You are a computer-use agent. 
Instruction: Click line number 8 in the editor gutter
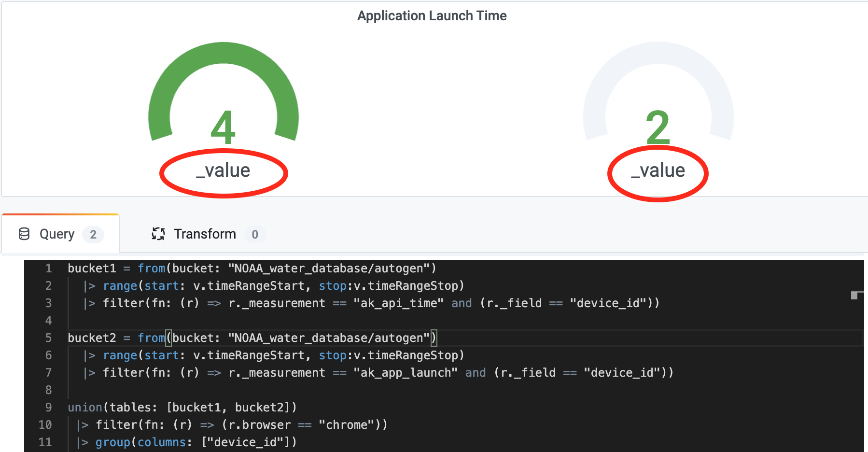(x=48, y=390)
